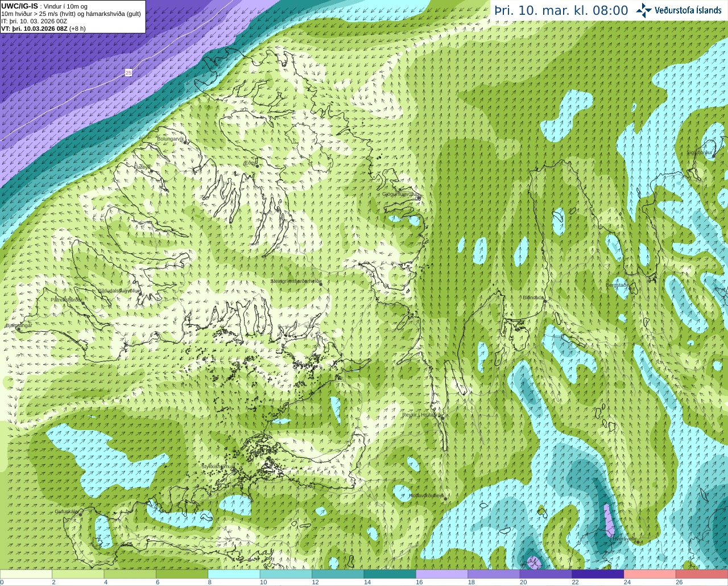Click the Bjargtangar station label
The width and height of the screenshot is (728, 586).
coord(19,325)
